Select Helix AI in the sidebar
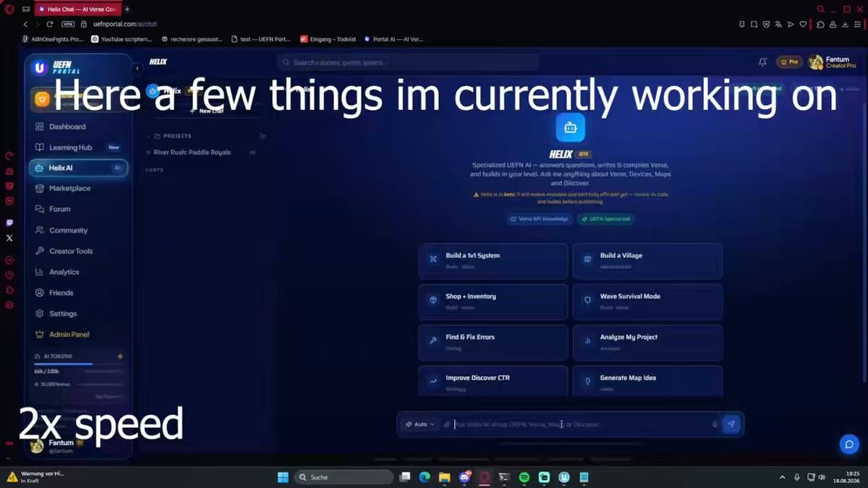 click(x=78, y=168)
